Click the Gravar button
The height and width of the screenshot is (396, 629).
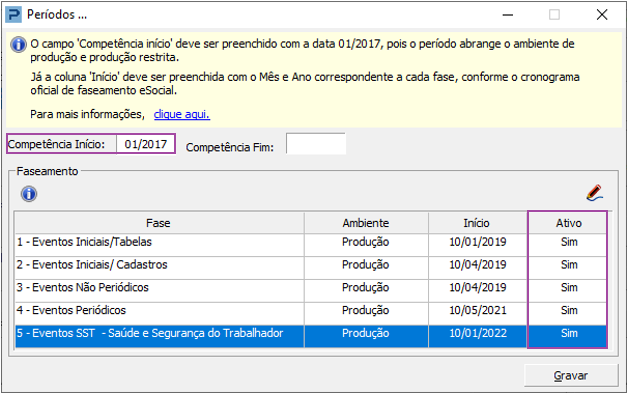click(571, 376)
